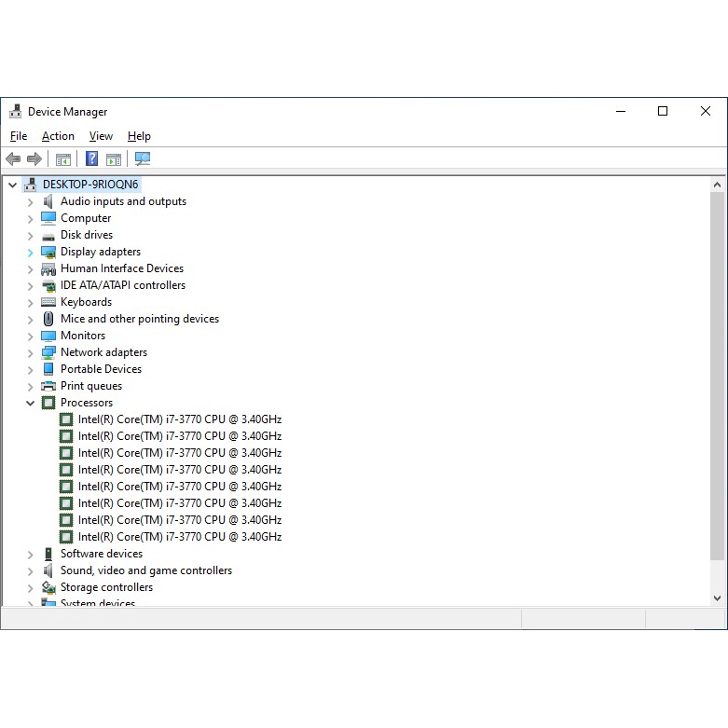This screenshot has height=728, width=728.
Task: Click the Mice and other pointing devices icon
Action: point(48,319)
